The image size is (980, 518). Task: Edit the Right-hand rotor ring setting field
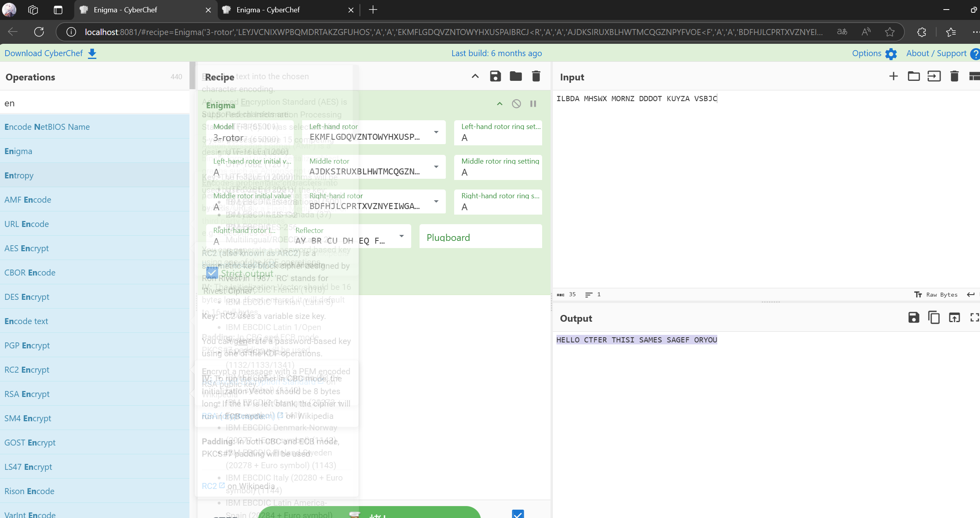click(498, 202)
